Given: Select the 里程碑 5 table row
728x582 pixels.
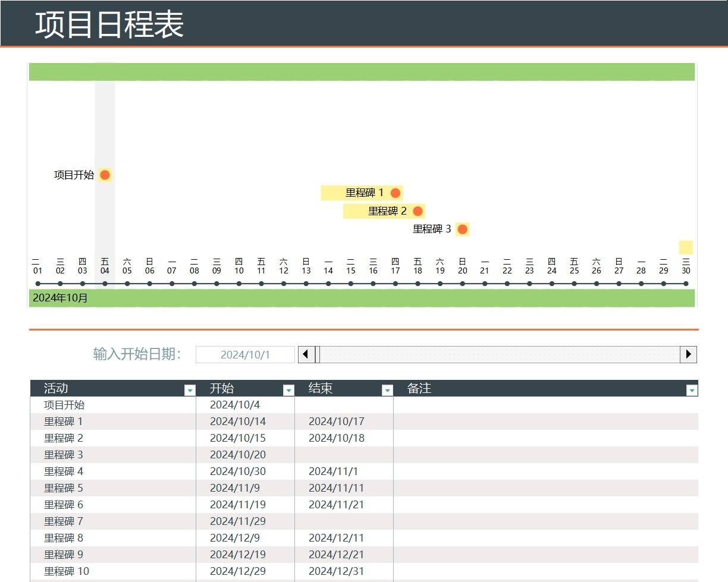Looking at the screenshot, I should [x=65, y=488].
